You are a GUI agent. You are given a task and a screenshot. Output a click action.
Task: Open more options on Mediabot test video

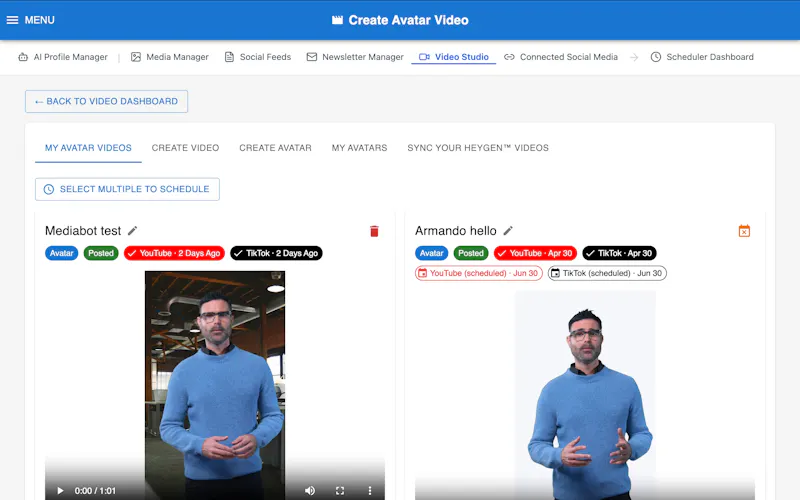370,491
